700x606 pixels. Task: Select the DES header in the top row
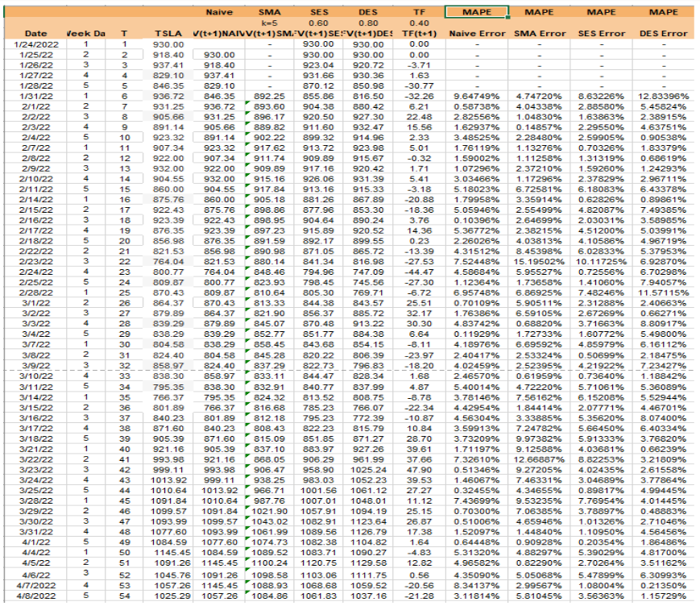[368, 12]
